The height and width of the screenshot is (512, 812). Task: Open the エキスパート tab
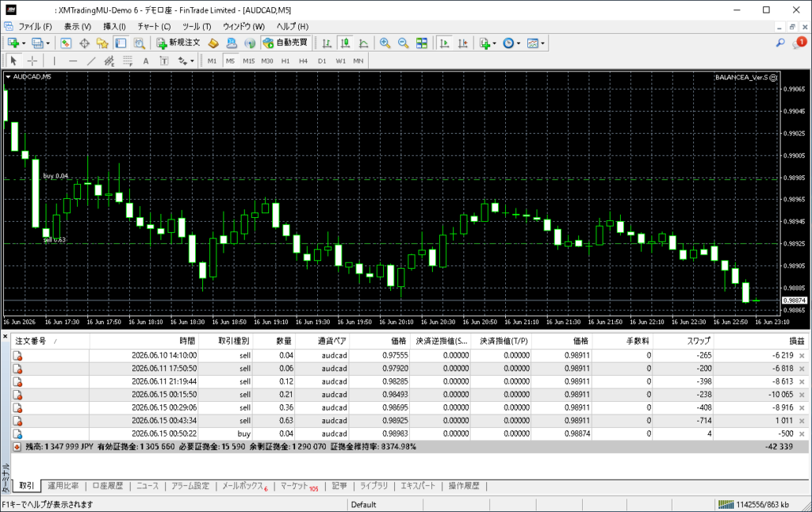click(x=418, y=486)
